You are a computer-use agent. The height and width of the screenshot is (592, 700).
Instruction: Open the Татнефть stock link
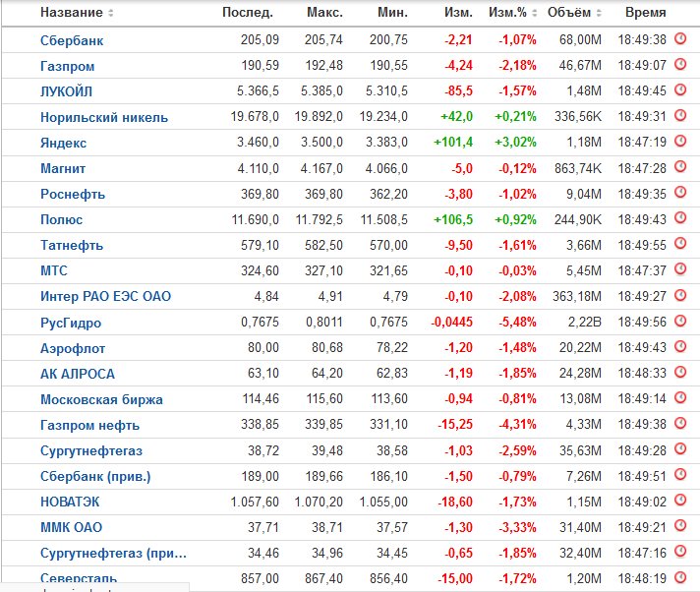pyautogui.click(x=72, y=245)
